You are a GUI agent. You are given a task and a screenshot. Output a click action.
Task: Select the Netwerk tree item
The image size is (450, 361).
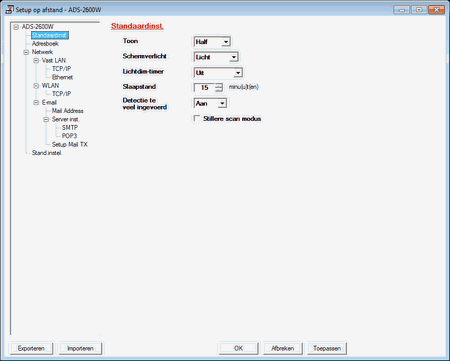[42, 52]
